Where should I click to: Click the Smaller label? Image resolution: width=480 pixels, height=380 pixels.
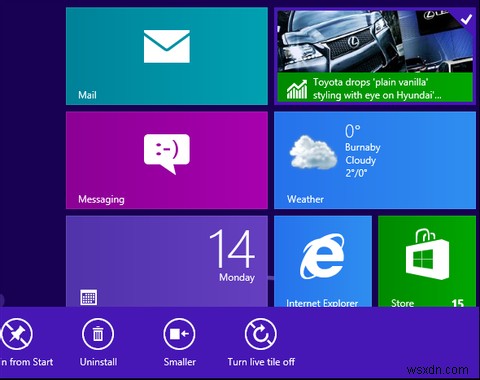click(x=180, y=362)
